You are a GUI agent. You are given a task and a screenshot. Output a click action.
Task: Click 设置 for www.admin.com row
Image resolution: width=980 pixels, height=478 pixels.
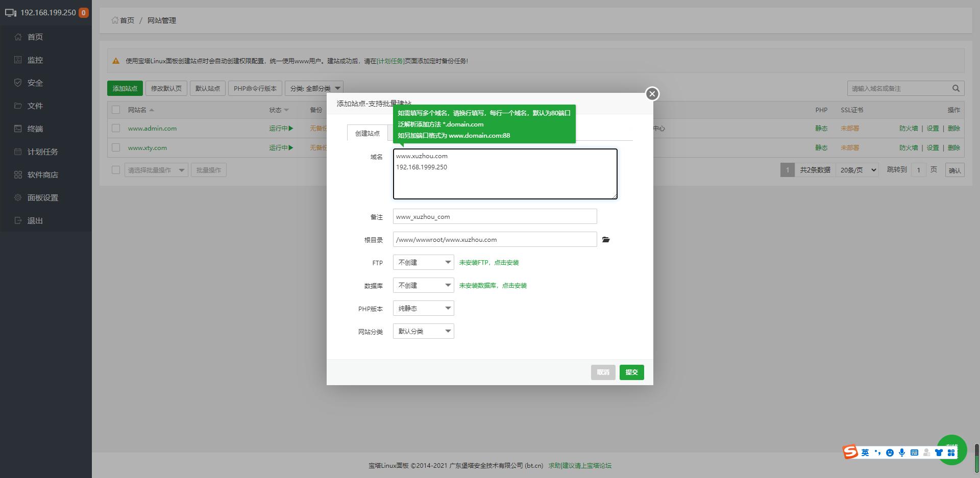933,129
